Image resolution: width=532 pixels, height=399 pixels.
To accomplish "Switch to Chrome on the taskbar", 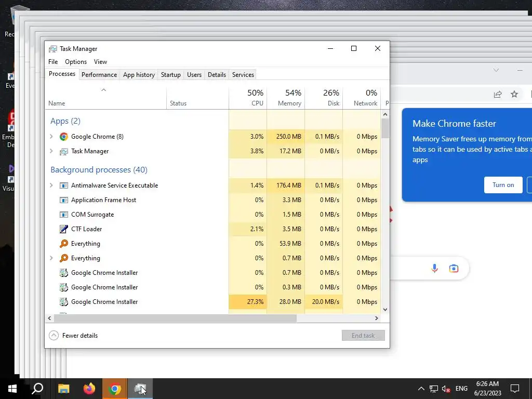I will [115, 389].
